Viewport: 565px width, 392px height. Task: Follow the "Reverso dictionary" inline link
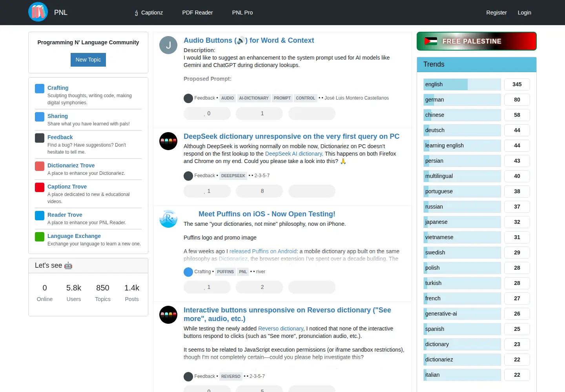(281, 328)
